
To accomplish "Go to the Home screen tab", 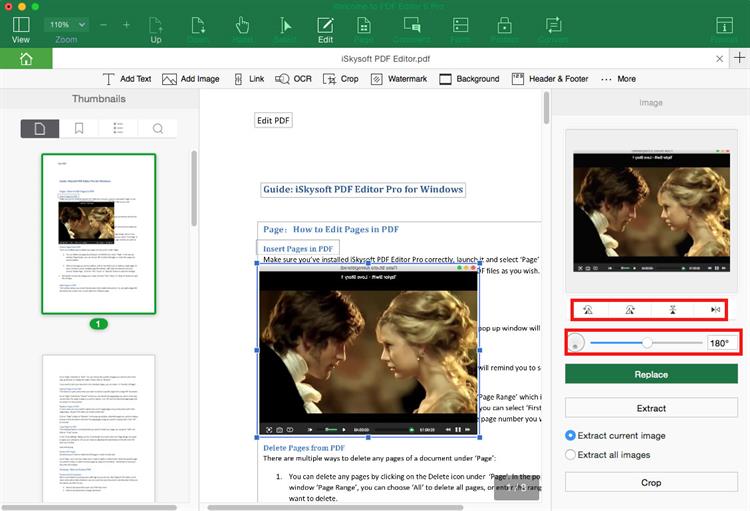I will click(26, 59).
